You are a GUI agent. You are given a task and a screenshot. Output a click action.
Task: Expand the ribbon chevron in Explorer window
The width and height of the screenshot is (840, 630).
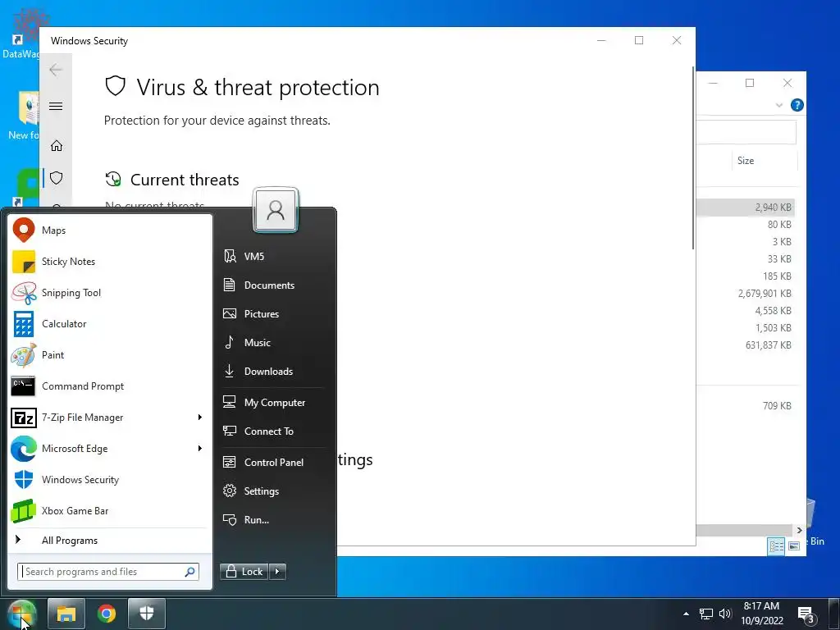(x=779, y=105)
